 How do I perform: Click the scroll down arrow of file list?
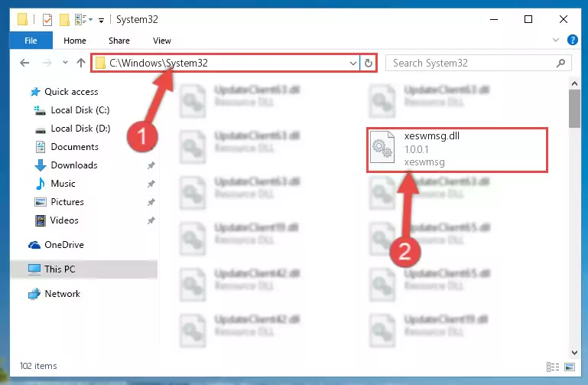[x=574, y=352]
